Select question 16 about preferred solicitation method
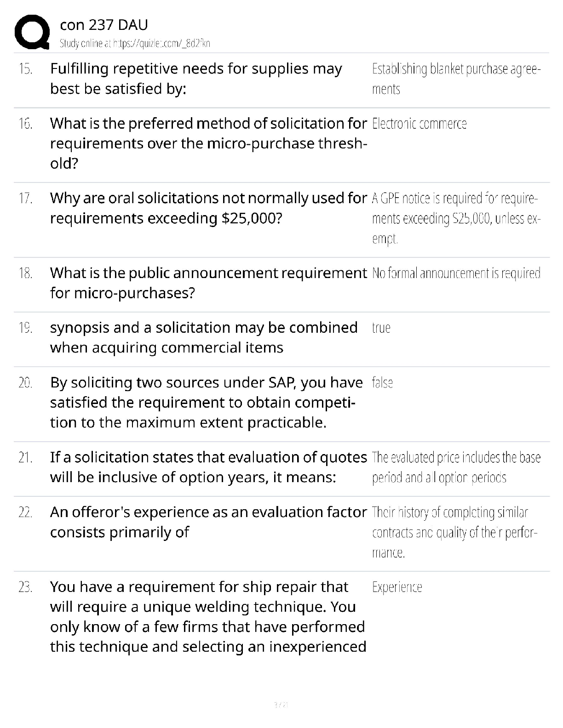 pos(208,143)
